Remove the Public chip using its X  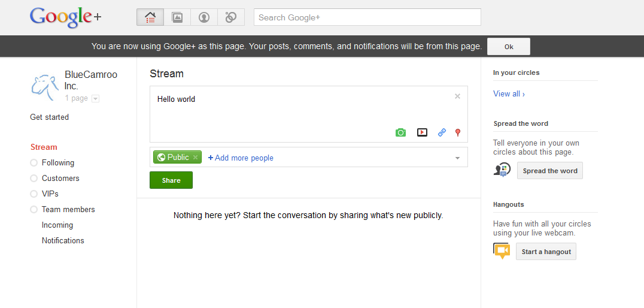(x=196, y=157)
